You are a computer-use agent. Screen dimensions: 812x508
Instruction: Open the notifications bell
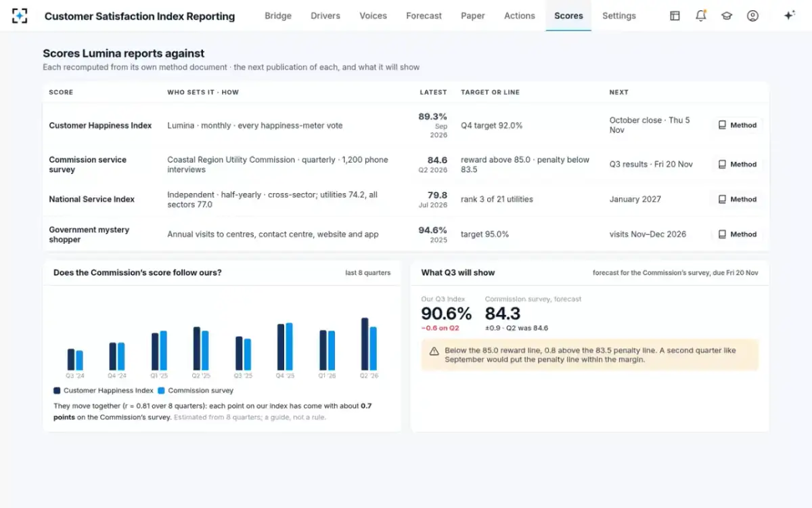point(701,16)
